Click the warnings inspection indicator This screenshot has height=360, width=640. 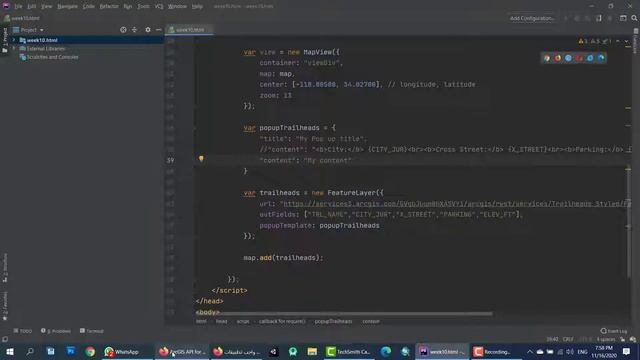point(594,41)
